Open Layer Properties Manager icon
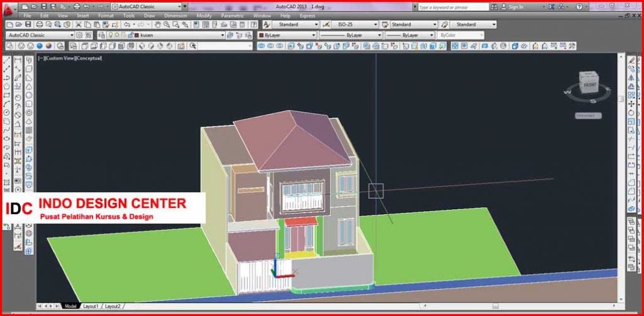The height and width of the screenshot is (316, 644). coord(102,35)
